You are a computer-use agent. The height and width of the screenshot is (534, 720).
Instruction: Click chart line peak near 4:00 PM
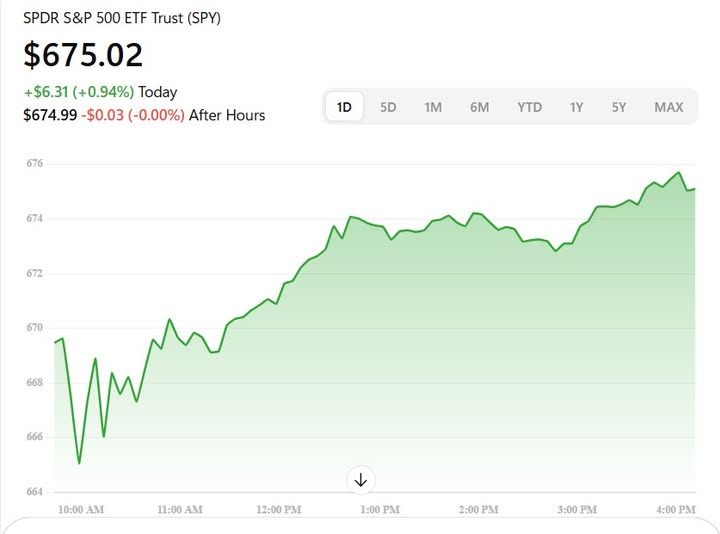(679, 172)
